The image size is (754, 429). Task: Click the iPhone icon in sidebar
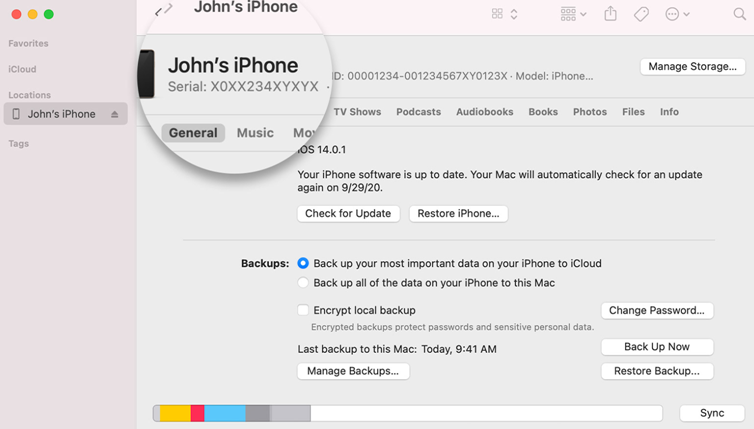pyautogui.click(x=16, y=114)
